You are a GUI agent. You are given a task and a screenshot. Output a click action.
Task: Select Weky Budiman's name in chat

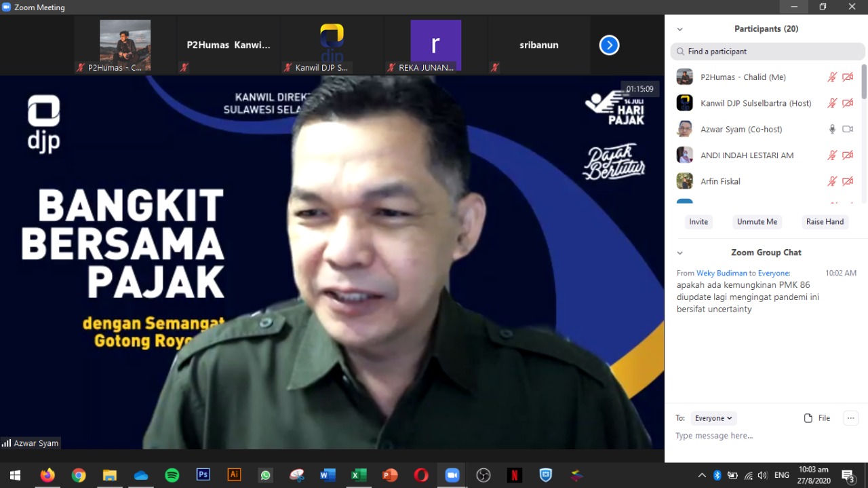(722, 273)
